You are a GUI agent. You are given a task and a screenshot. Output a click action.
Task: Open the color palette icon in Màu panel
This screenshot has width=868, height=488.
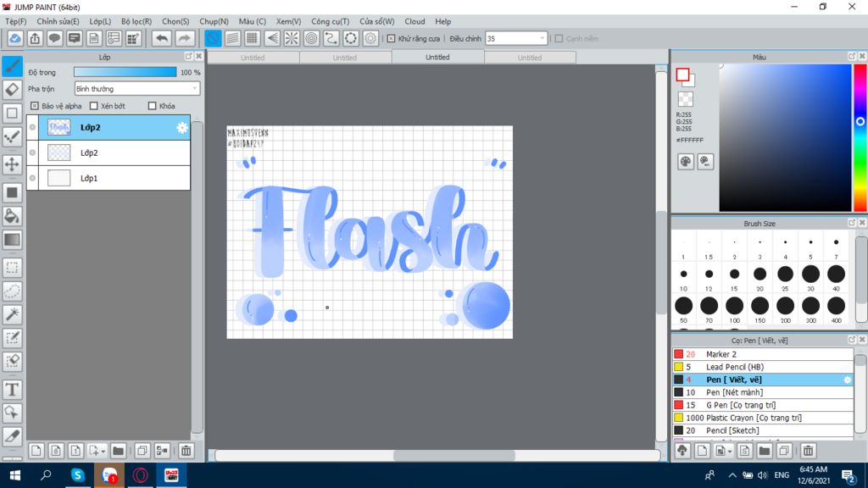click(x=685, y=162)
